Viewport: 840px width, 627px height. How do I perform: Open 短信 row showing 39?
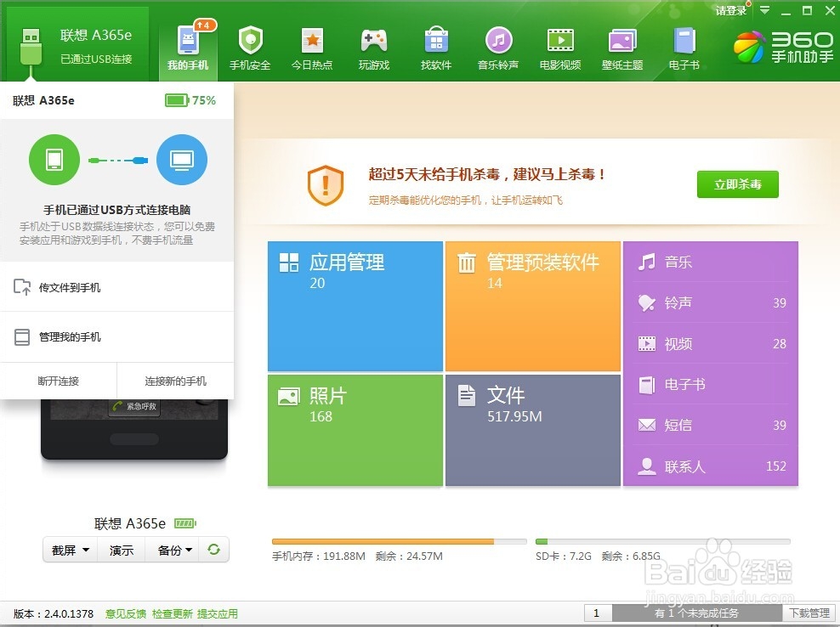(711, 425)
